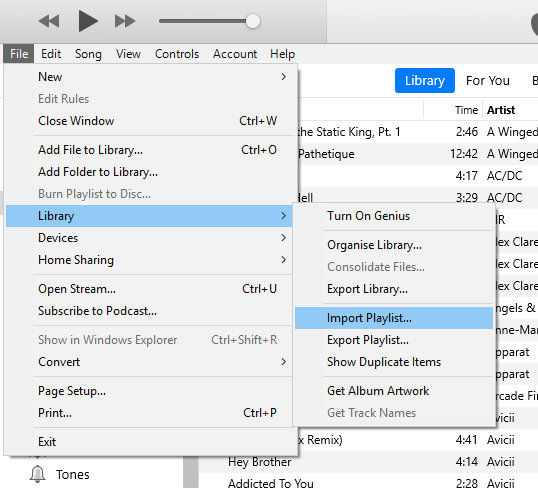
Task: Click the sidebar vertical scrollbar
Action: [191, 472]
